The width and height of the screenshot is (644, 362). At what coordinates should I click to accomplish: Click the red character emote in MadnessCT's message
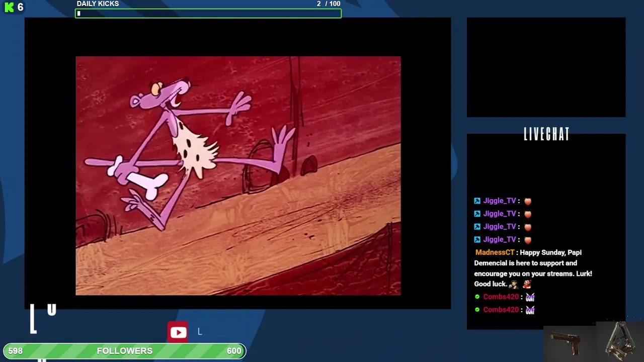pyautogui.click(x=527, y=285)
